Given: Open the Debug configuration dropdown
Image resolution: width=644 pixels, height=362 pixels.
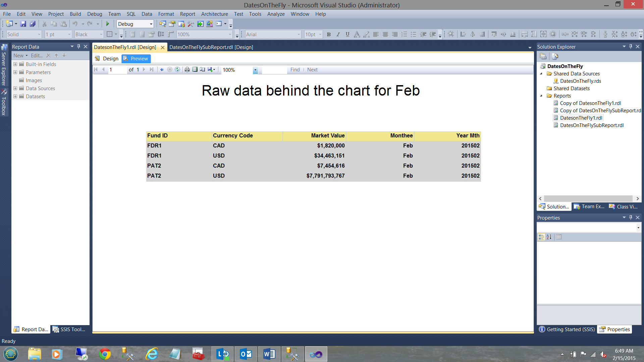Looking at the screenshot, I should click(151, 24).
